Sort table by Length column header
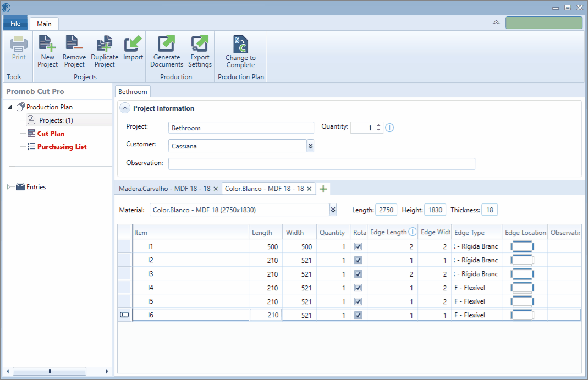588x380 pixels. 266,232
